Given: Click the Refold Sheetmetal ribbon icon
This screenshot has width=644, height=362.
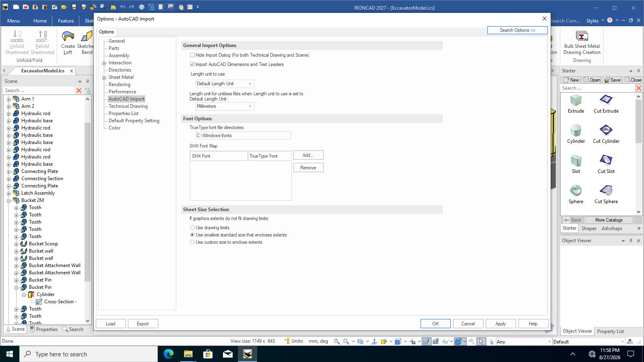Looking at the screenshot, I should [x=42, y=42].
